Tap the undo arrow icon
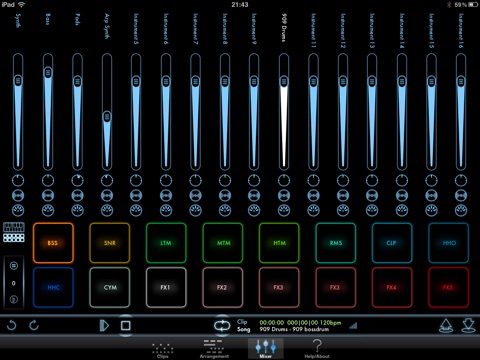Screen dimensions: 480x360 [11, 325]
